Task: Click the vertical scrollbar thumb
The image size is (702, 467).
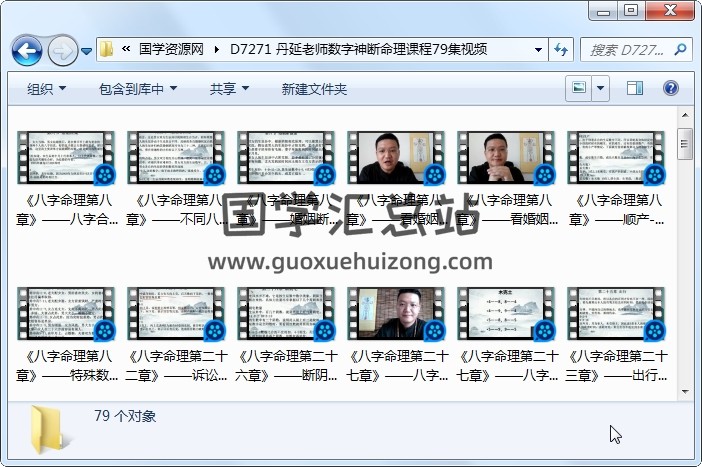Action: coord(685,143)
